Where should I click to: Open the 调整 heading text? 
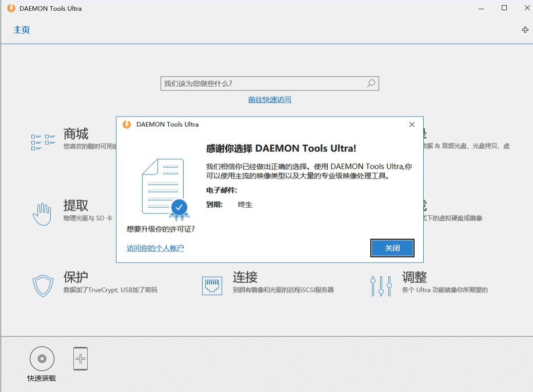[x=414, y=277]
